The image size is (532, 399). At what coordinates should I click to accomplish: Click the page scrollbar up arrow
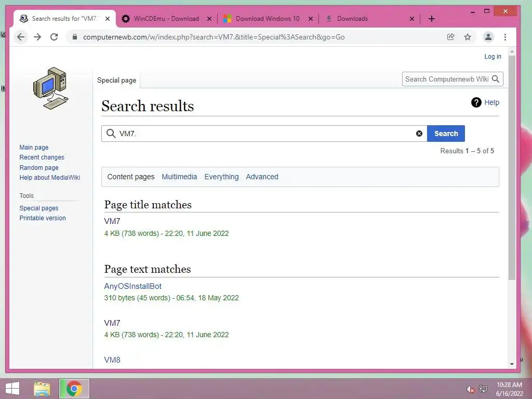(512, 51)
